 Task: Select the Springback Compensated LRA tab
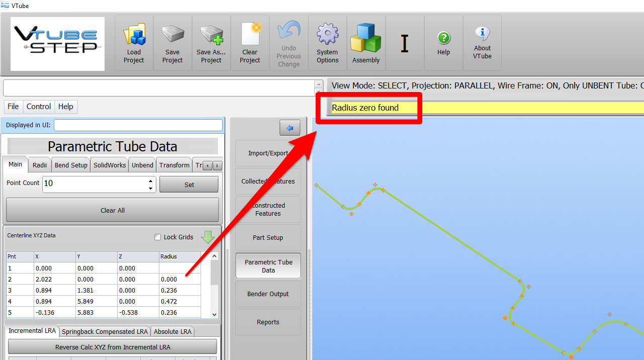pyautogui.click(x=105, y=331)
